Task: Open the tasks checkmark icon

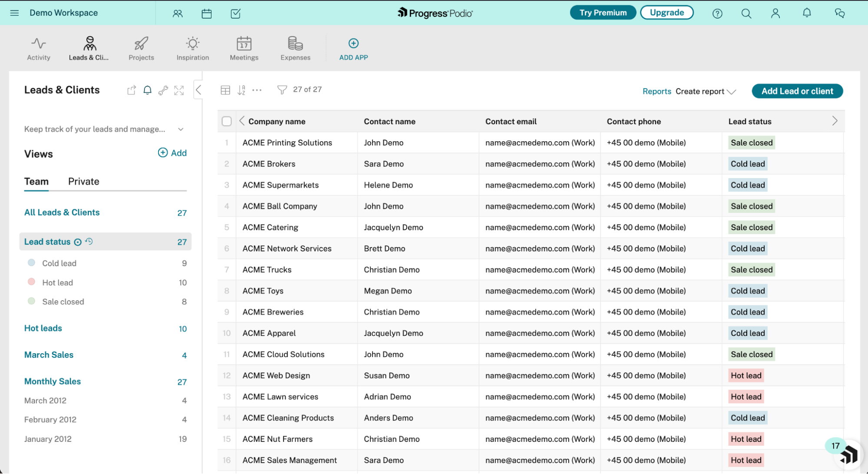Action: 236,13
